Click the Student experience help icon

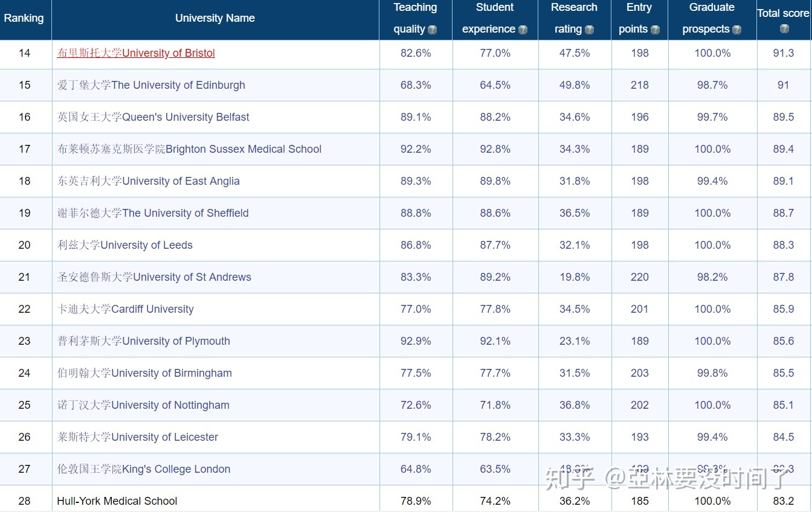(523, 30)
